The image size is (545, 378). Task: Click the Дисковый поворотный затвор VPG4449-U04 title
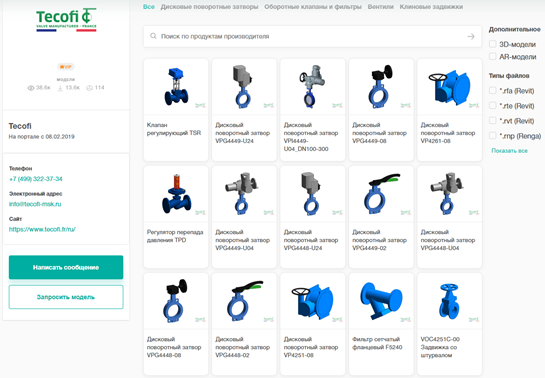[x=243, y=240]
